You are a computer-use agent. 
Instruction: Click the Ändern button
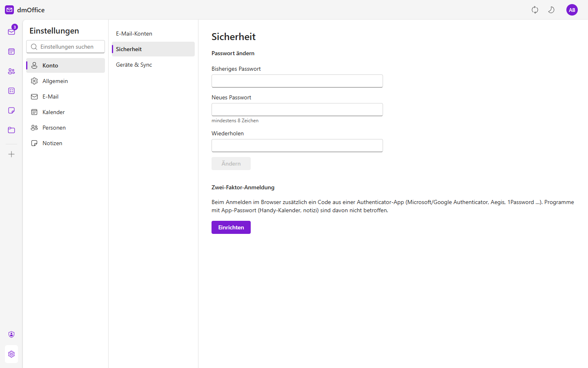coord(231,164)
